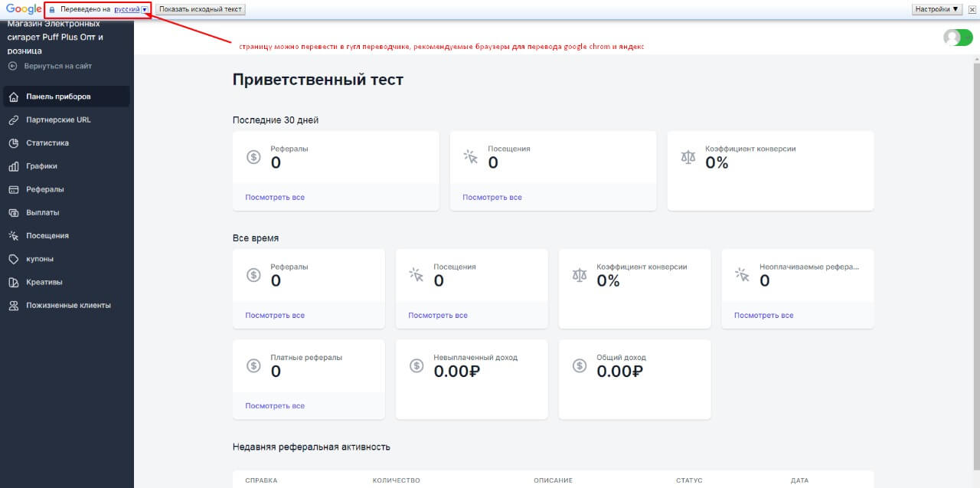Expand the Настройки dropdown in the translate bar
Image resolution: width=980 pixels, height=488 pixels.
click(936, 8)
